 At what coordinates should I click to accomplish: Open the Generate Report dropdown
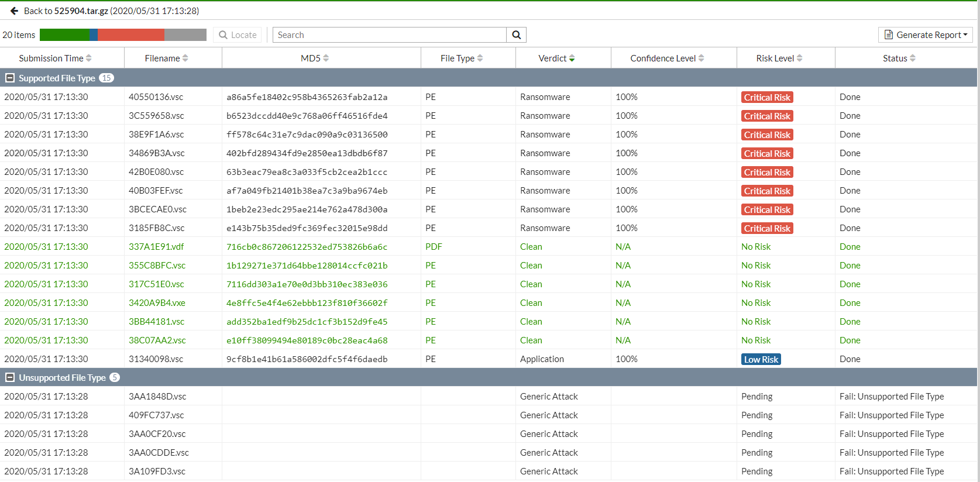coord(925,35)
